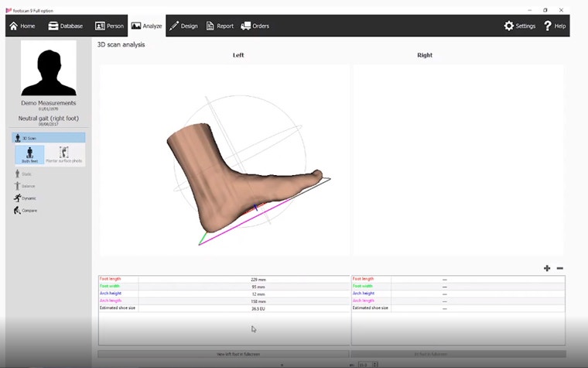Switch to the Person tab
Screen dimensions: 588x368
(x=109, y=26)
